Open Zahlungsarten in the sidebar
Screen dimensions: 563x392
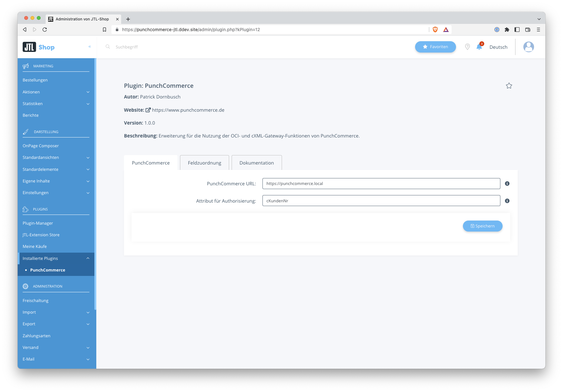(37, 336)
